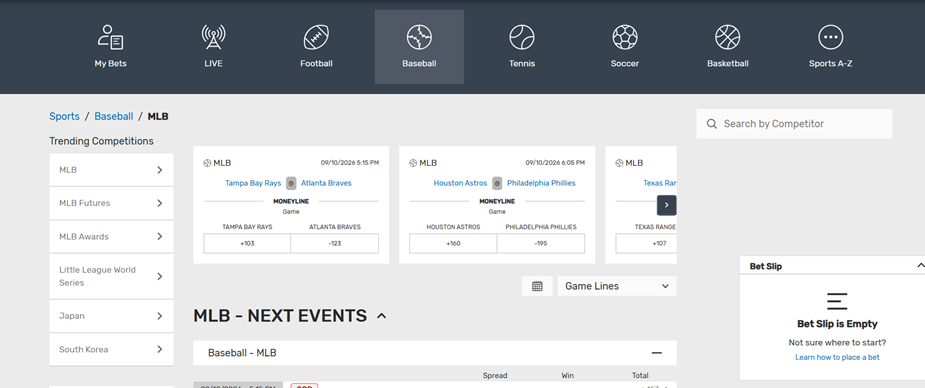The image size is (925, 388).
Task: Collapse the MLB - NEXT EVENTS section
Action: coord(382,316)
